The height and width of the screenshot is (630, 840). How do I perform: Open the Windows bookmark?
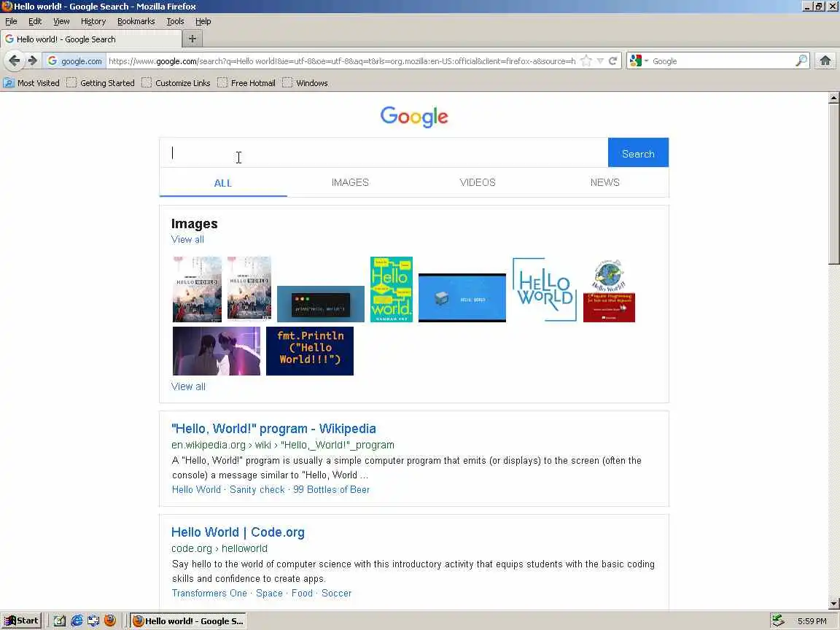(306, 83)
